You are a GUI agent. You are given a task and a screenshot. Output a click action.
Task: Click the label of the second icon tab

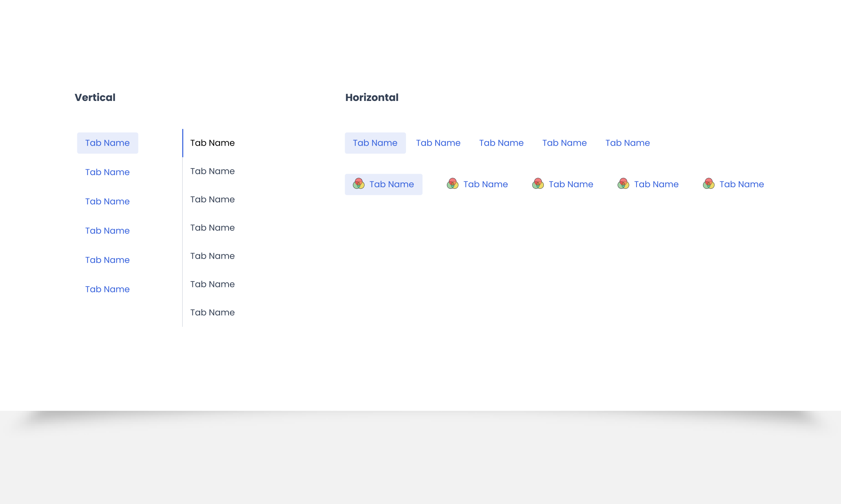(485, 184)
